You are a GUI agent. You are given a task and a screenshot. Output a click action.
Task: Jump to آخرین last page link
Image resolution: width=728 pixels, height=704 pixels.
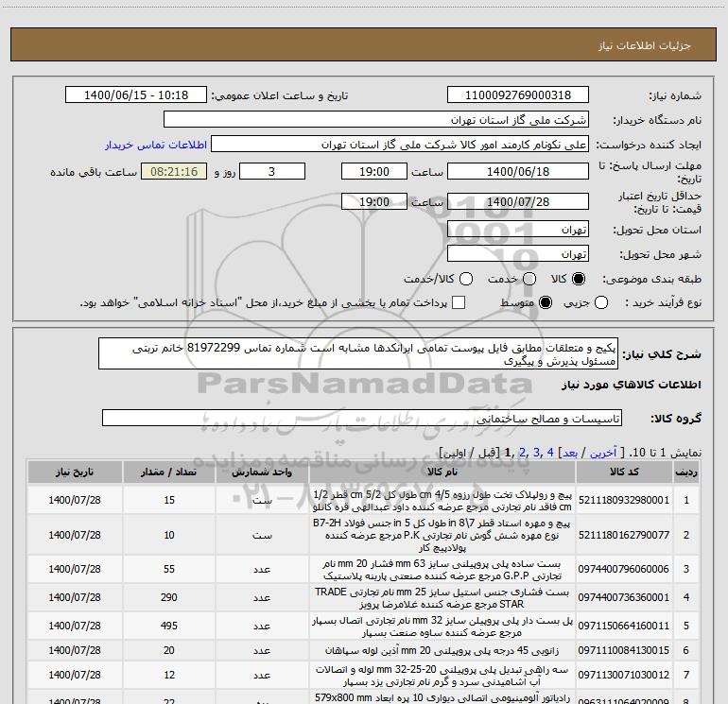coord(603,453)
